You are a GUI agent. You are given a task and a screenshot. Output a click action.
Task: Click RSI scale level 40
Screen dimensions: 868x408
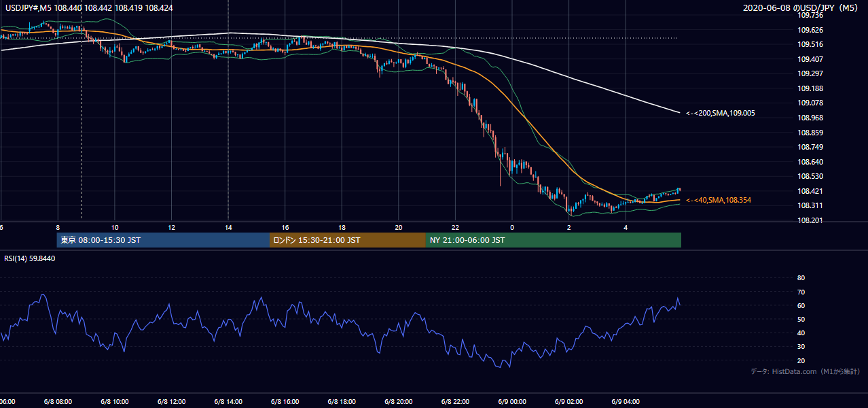tap(801, 333)
